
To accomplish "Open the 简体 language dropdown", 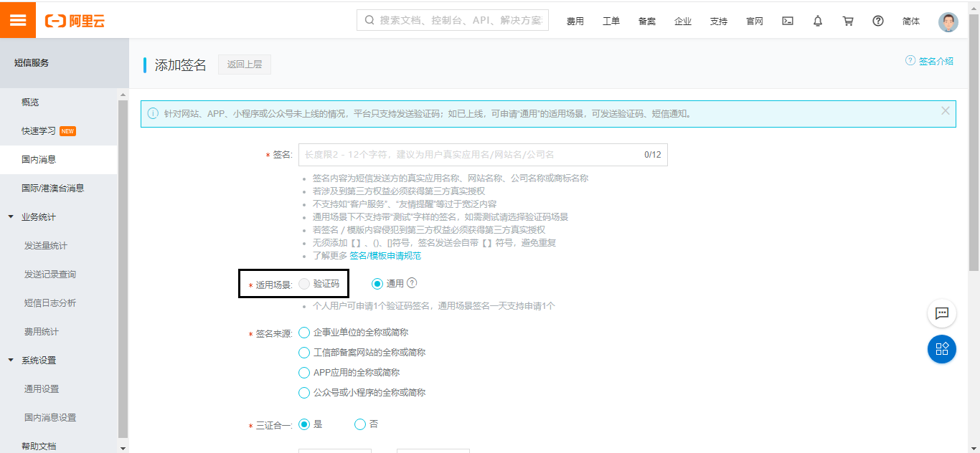I will coord(911,22).
